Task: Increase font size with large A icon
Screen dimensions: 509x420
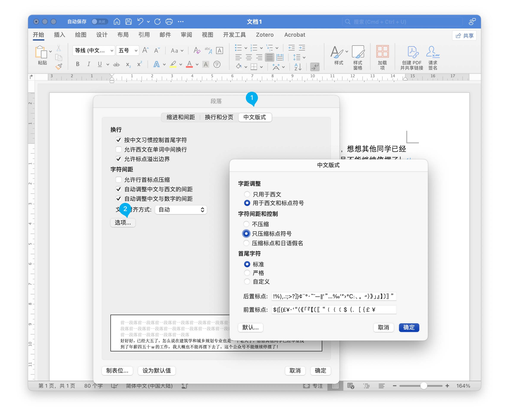Action: tap(145, 50)
